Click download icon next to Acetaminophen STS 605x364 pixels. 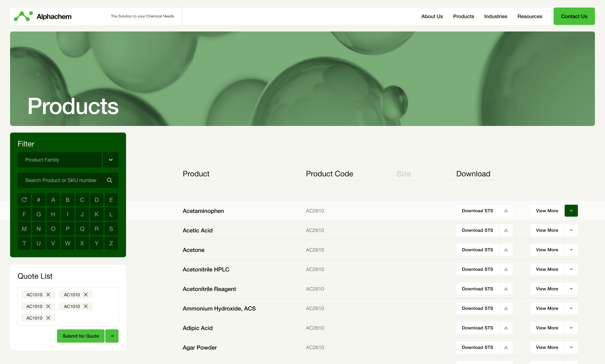point(506,211)
